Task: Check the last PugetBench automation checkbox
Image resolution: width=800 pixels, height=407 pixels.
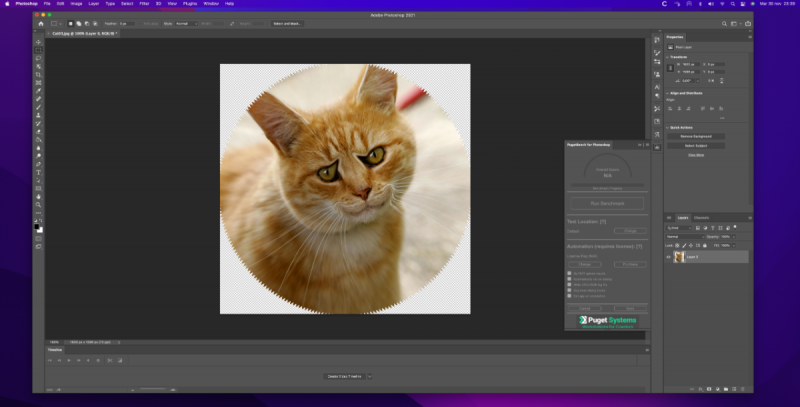Action: 570,295
